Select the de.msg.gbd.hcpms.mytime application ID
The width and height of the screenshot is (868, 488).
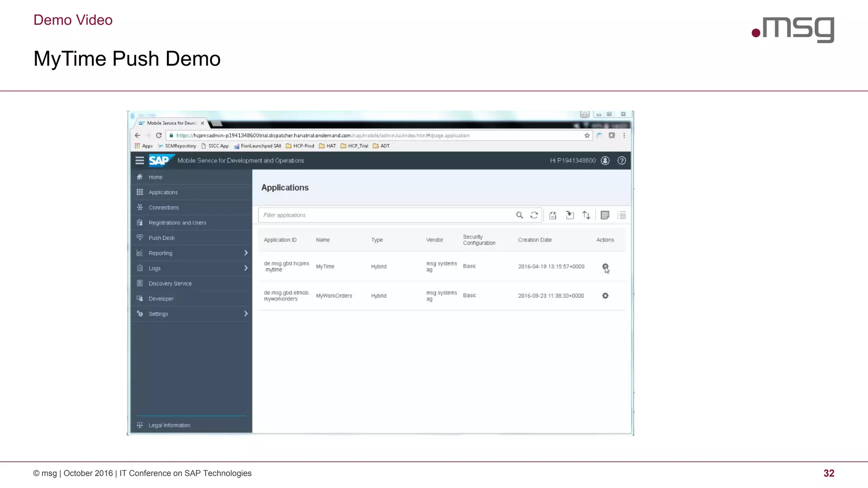click(287, 266)
